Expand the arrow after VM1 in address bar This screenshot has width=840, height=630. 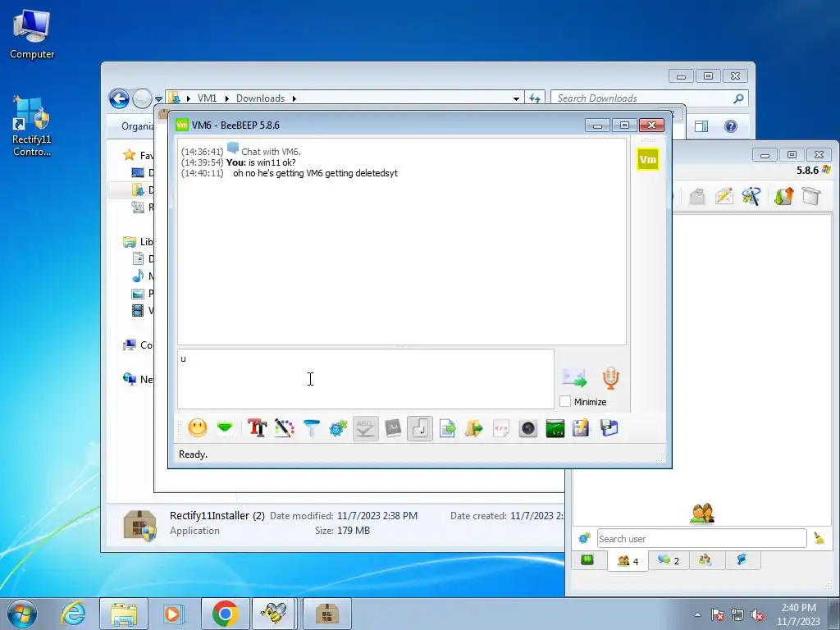pyautogui.click(x=226, y=98)
